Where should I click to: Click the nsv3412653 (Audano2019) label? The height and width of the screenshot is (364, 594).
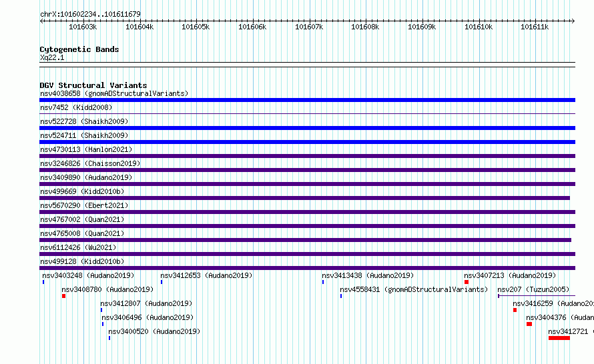coord(206,275)
